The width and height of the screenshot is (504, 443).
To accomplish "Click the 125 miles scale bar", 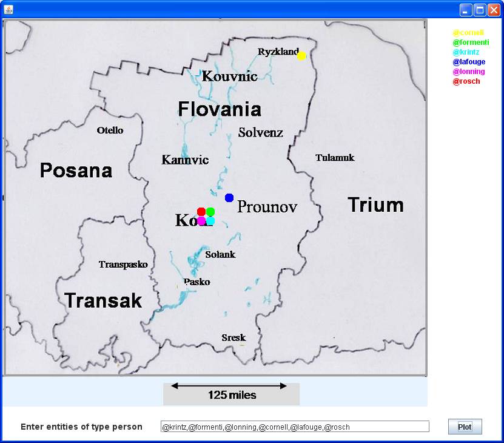I will coord(231,394).
